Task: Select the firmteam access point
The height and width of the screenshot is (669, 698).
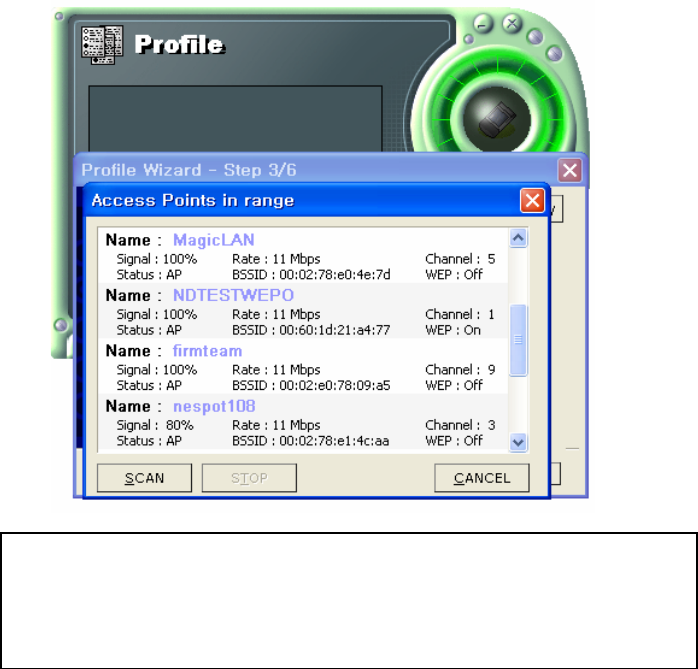Action: pos(303,366)
